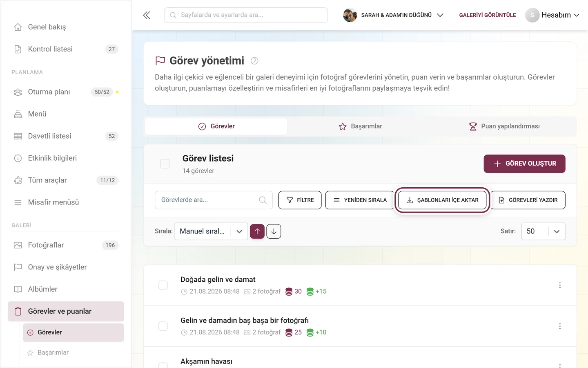
Task: Open three-dot menu for Gelin ve damadın baş başa
Action: [x=560, y=326]
